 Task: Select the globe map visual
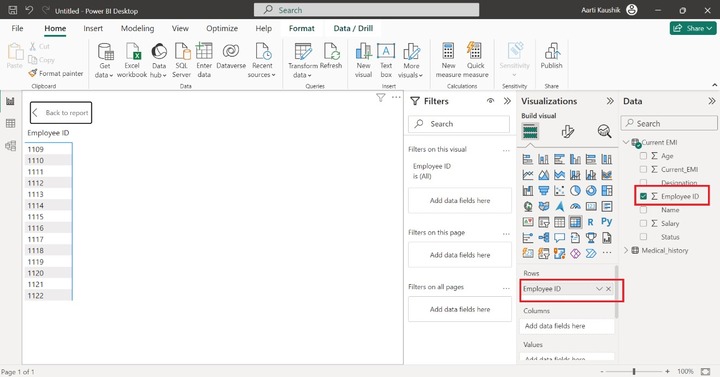(x=528, y=206)
